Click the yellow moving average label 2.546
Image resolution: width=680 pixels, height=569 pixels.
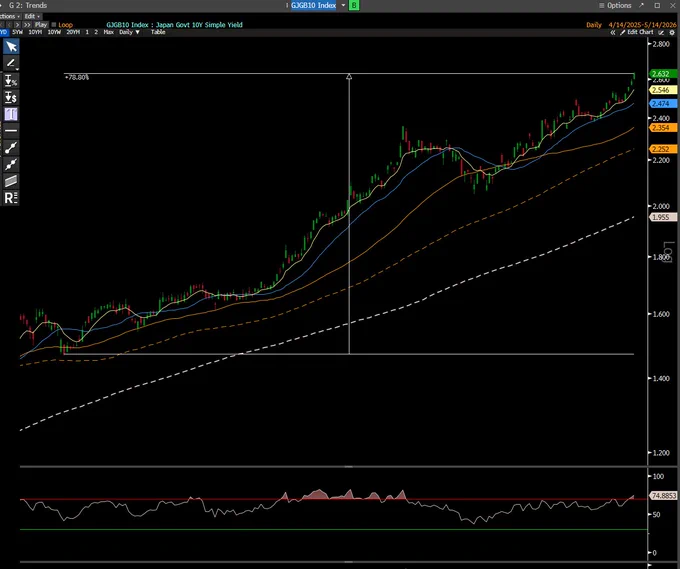coord(663,90)
